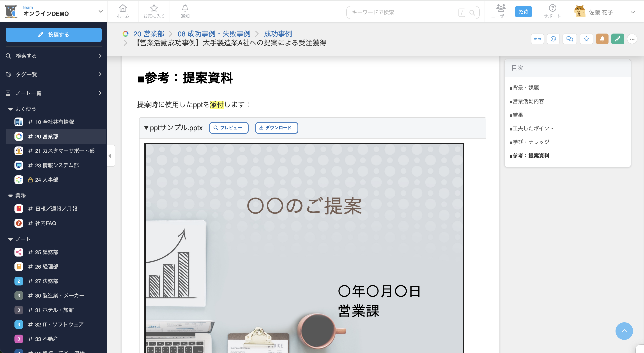Open the Favorites star in top navigation
Image resolution: width=644 pixels, height=353 pixels.
(x=154, y=11)
